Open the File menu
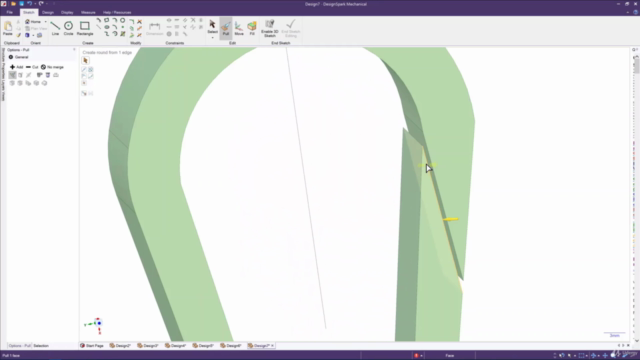The image size is (640, 360). [9, 12]
